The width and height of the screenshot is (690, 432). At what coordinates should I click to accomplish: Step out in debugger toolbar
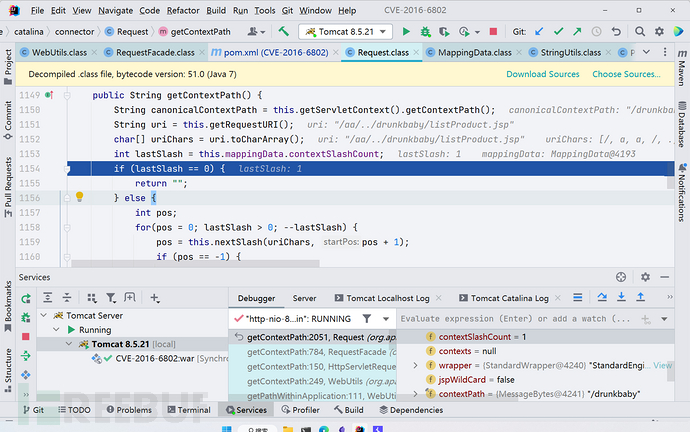[641, 298]
